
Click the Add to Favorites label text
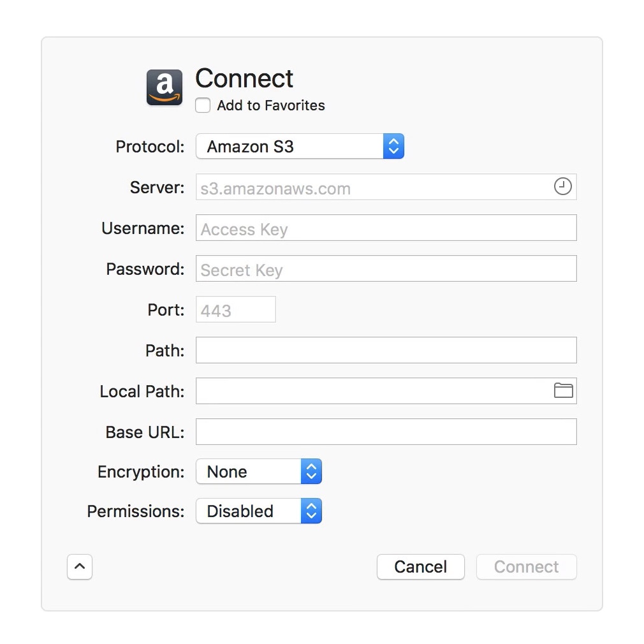pyautogui.click(x=271, y=106)
